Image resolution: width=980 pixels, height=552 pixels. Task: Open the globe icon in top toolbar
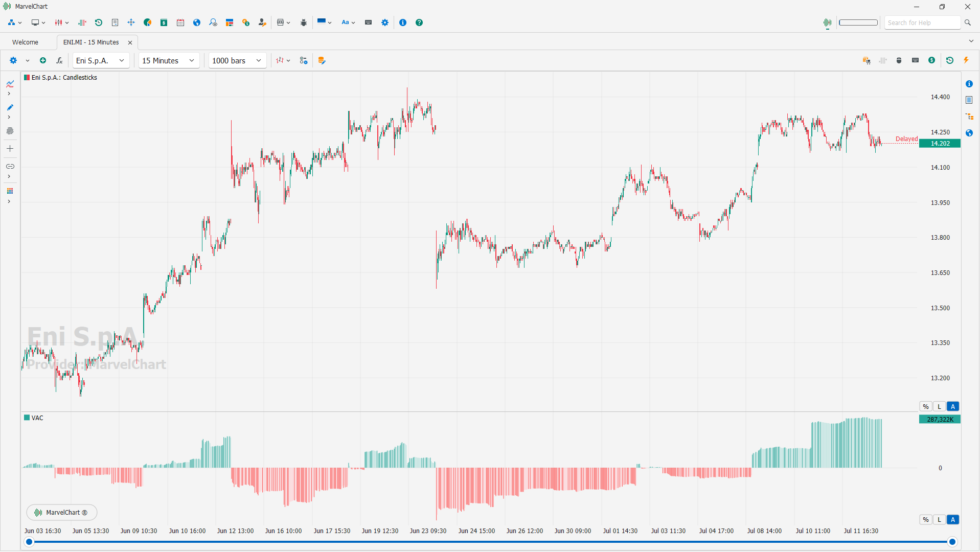[197, 22]
